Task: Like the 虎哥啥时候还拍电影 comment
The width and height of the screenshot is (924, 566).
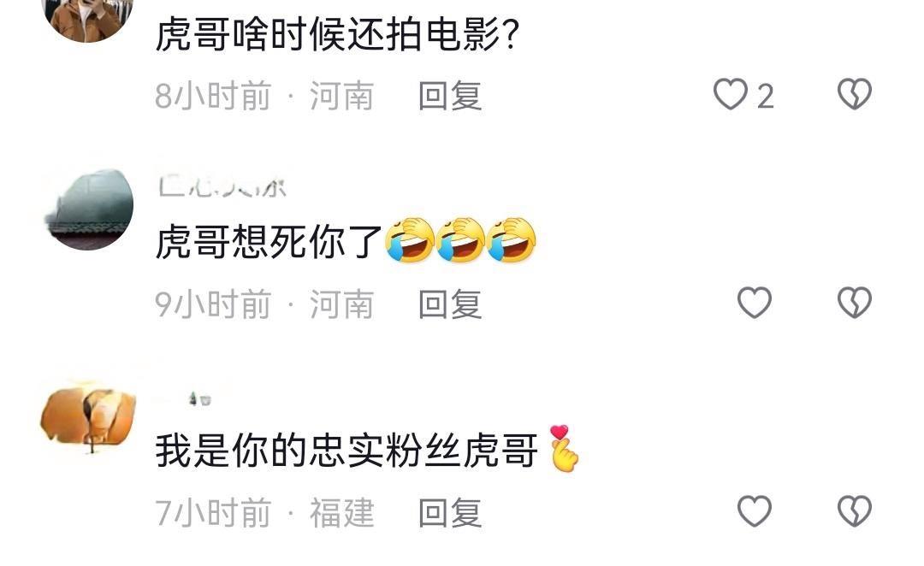Action: pyautogui.click(x=730, y=94)
